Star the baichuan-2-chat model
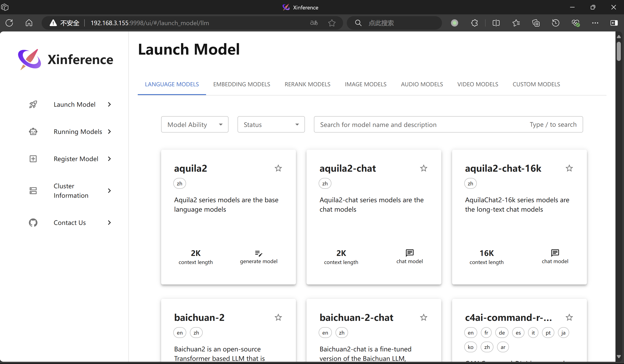This screenshot has height=364, width=624. point(423,317)
